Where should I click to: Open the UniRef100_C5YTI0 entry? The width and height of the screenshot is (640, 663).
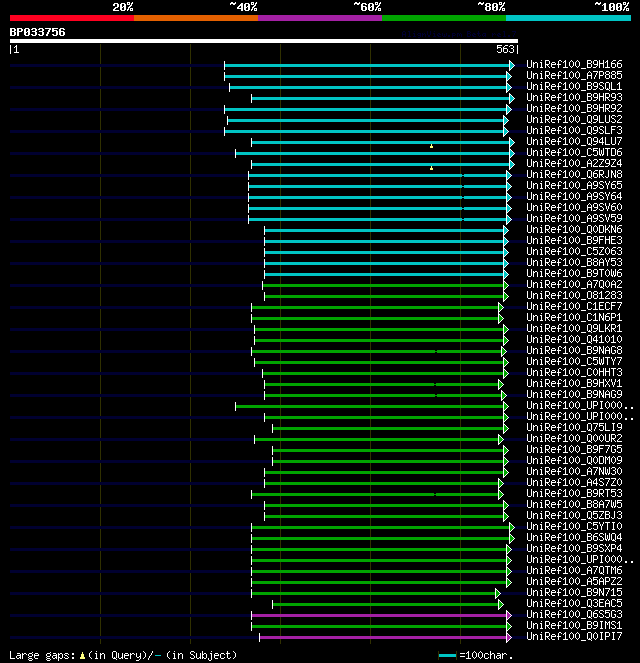[574, 526]
